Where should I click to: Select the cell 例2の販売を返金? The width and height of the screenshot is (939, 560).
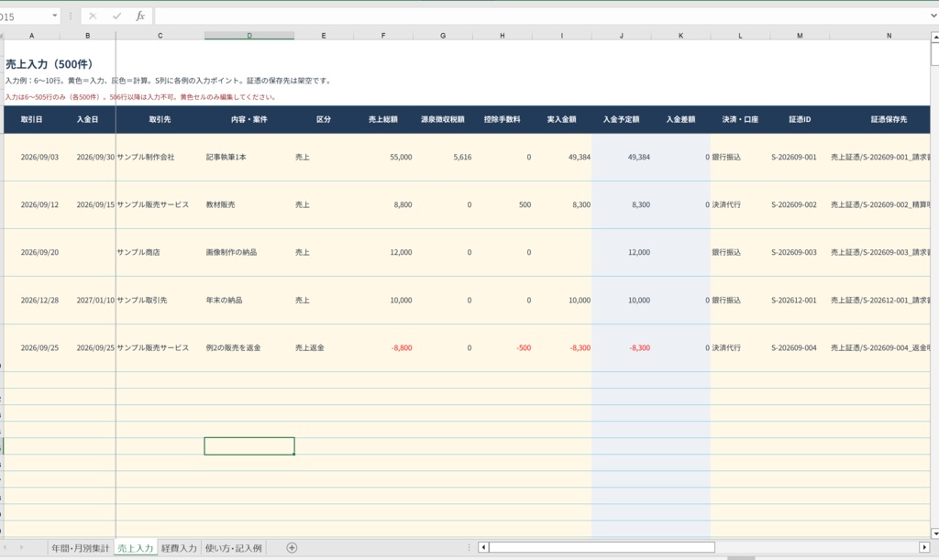[x=249, y=347]
